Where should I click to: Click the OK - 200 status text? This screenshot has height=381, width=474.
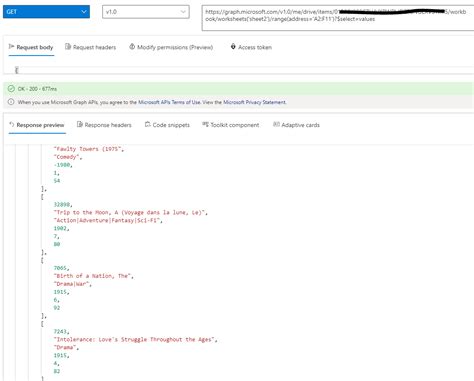tap(37, 89)
